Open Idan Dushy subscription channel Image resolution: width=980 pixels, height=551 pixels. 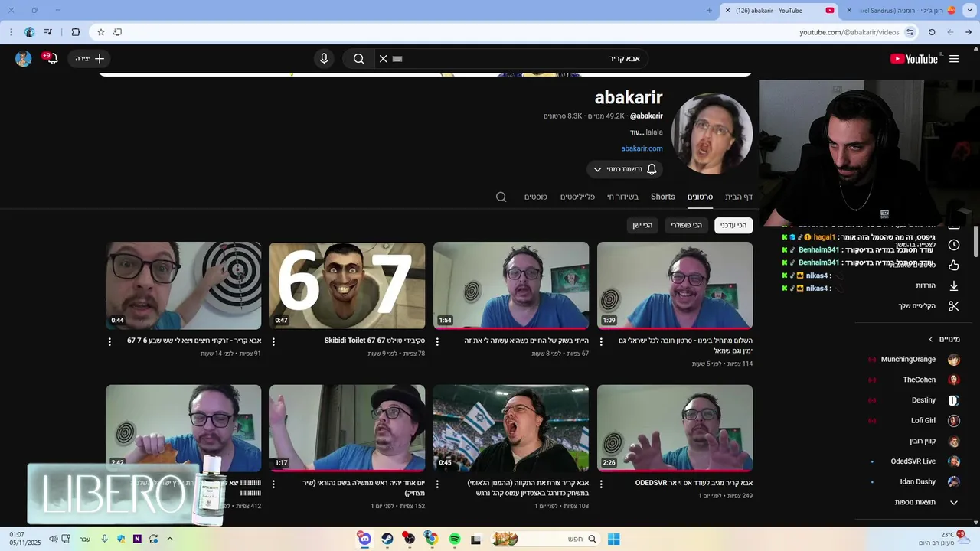pyautogui.click(x=914, y=482)
